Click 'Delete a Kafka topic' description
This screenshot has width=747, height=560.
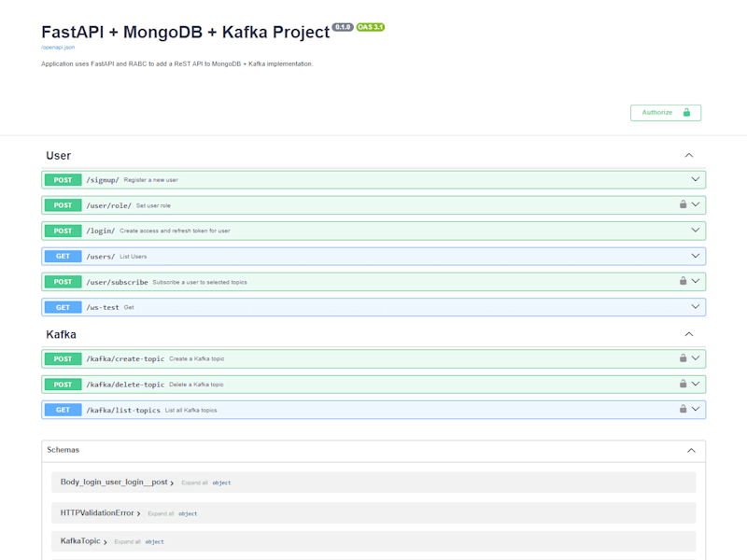click(x=196, y=385)
